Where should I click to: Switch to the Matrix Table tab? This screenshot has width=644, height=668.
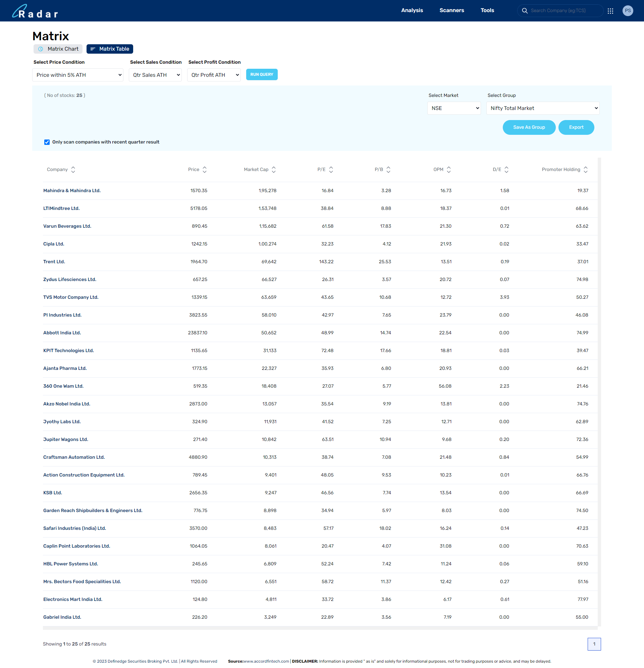tap(110, 49)
